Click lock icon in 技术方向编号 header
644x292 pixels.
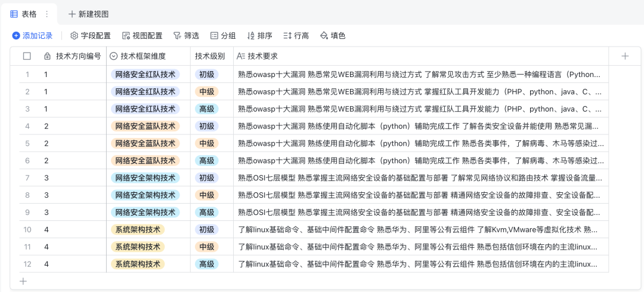click(47, 56)
